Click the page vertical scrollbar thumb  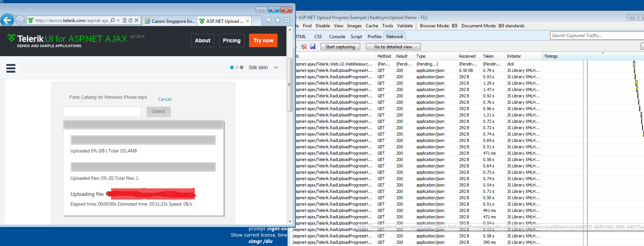tap(289, 85)
